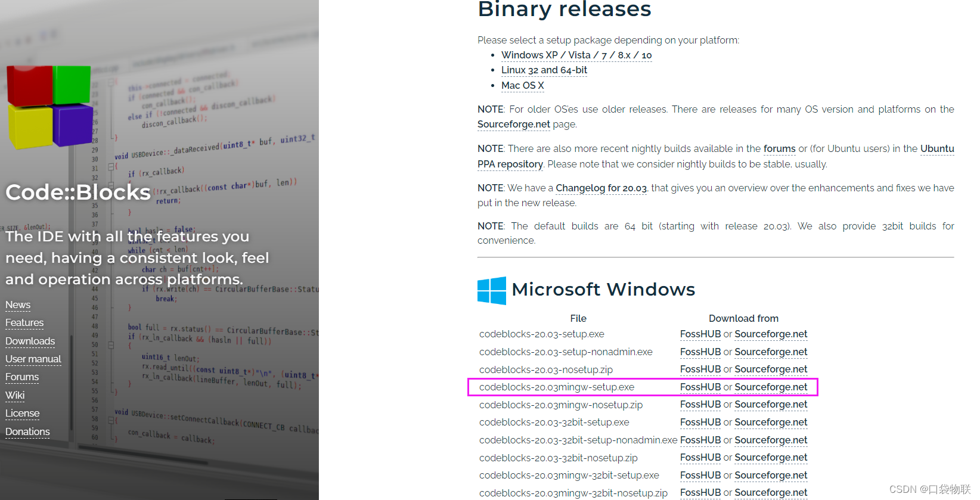Get codeblocks-20.03mingw-32bit-setup.exe from FossHUB

click(700, 476)
